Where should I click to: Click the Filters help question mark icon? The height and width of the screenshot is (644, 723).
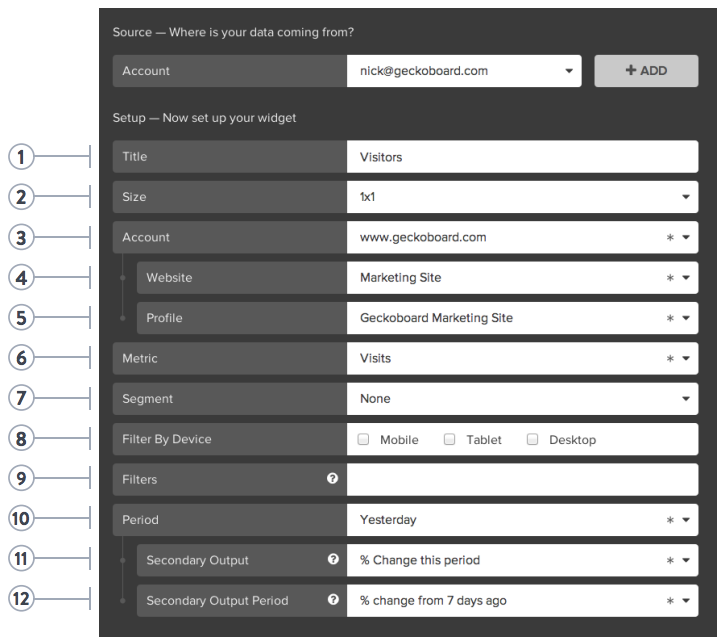tap(332, 479)
